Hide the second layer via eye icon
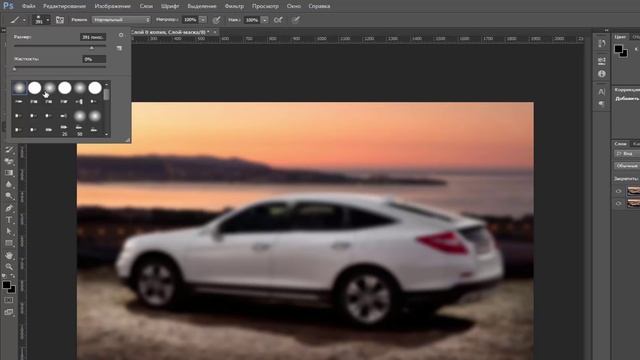This screenshot has width=640, height=360. [618, 203]
